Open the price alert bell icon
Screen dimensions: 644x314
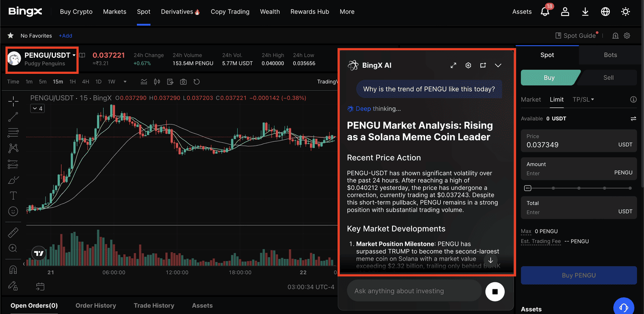pyautogui.click(x=615, y=36)
